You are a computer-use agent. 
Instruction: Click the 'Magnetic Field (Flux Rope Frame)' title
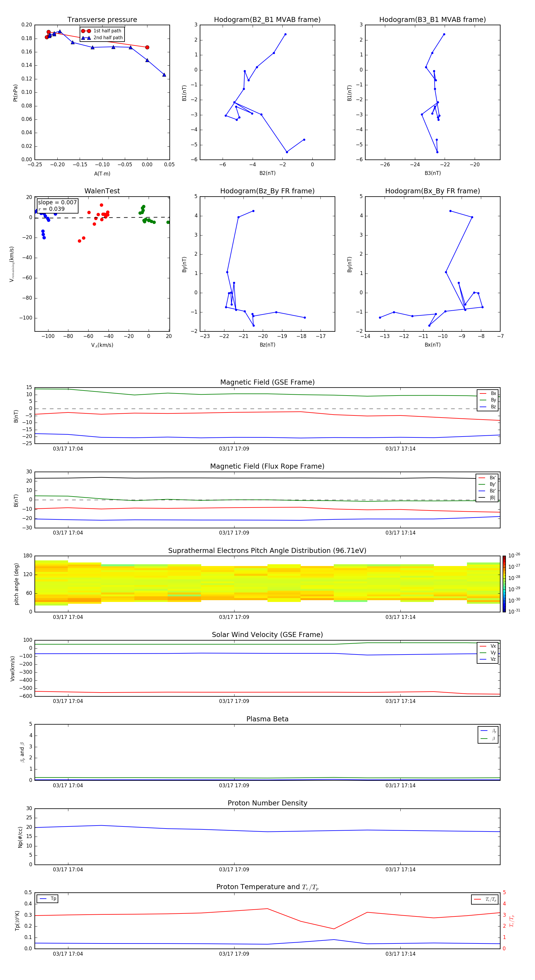(267, 467)
